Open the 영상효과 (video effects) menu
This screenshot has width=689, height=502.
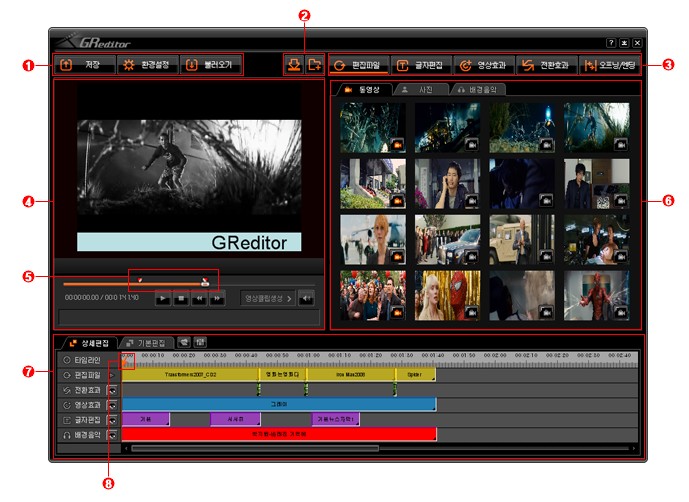click(x=484, y=65)
